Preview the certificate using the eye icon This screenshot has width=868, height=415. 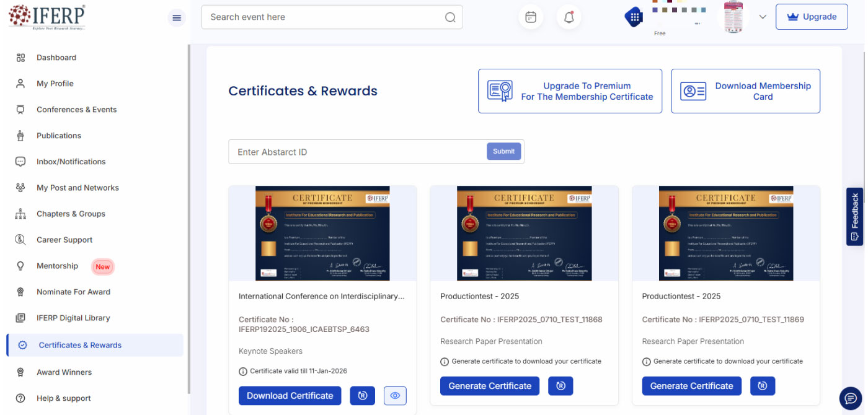395,395
